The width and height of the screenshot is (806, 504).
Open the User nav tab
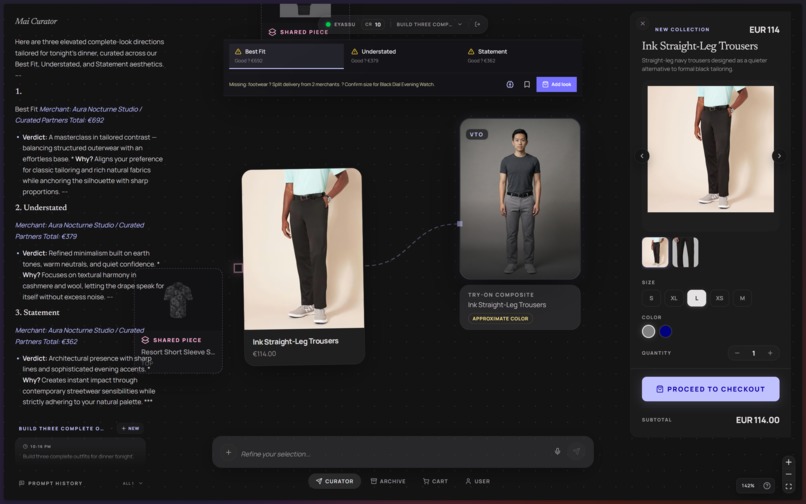[478, 481]
